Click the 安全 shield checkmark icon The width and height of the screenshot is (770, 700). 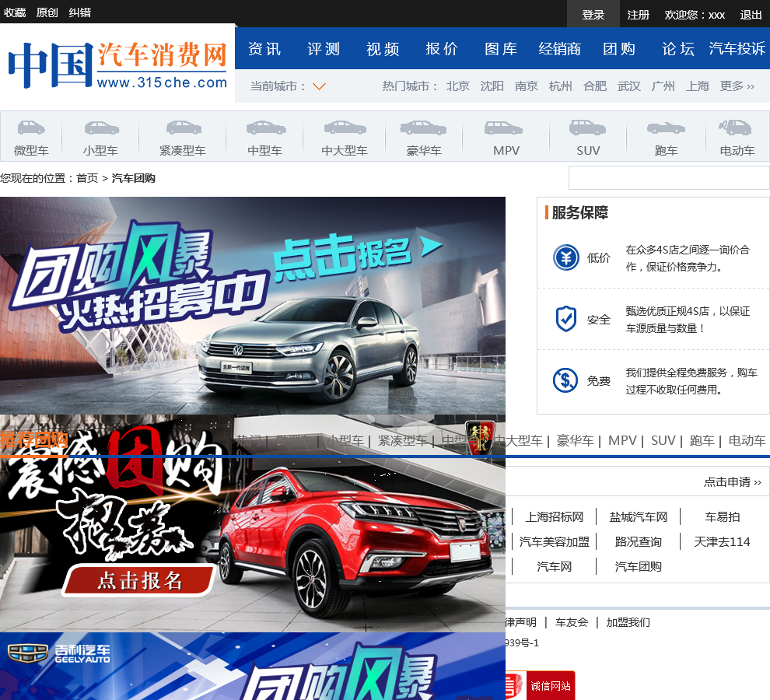point(565,319)
